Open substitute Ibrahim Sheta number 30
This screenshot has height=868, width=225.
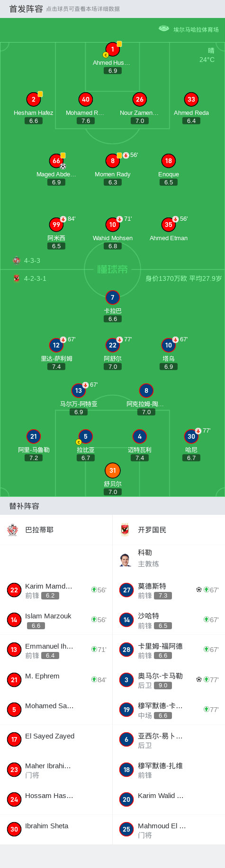(x=56, y=830)
